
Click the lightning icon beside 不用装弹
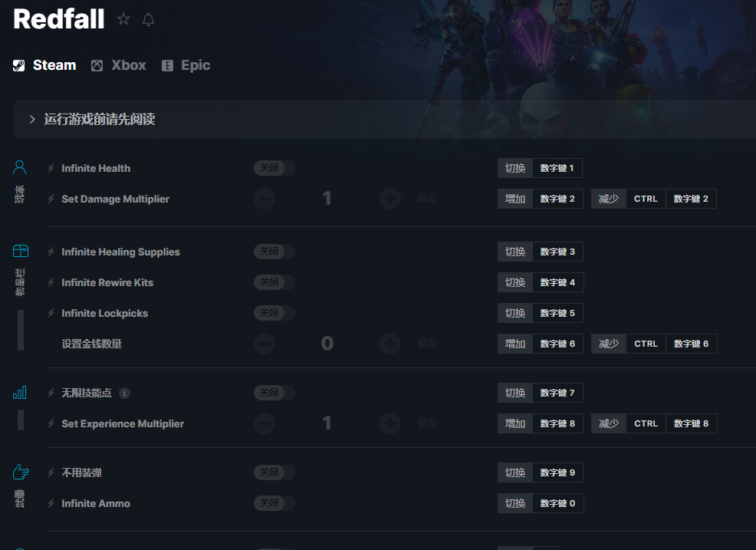point(51,473)
